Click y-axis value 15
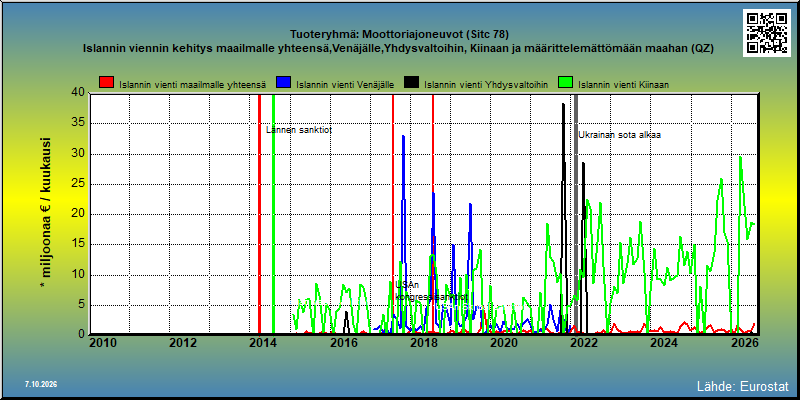 tap(78, 244)
